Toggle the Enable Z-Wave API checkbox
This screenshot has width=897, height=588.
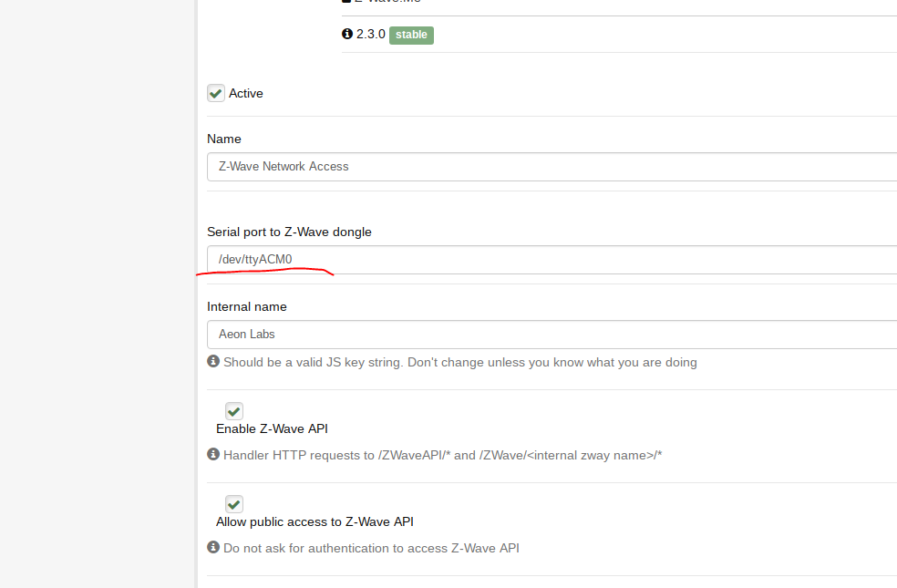[x=234, y=411]
